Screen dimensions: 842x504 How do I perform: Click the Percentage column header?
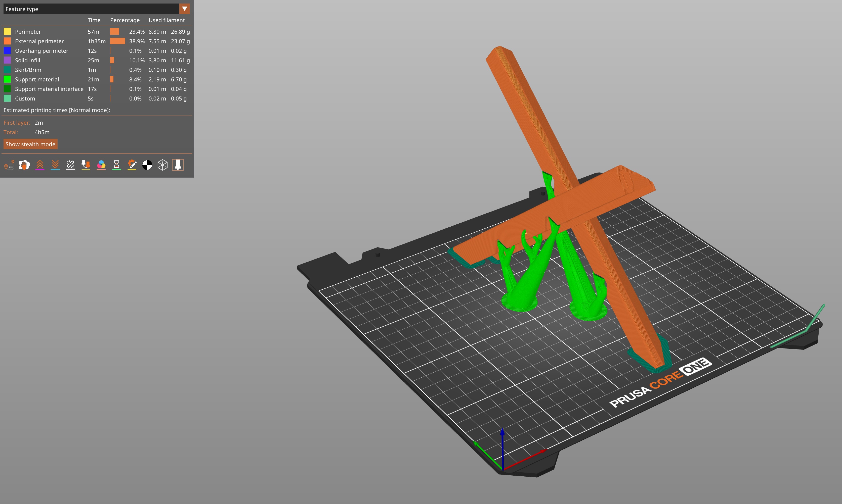tap(125, 20)
